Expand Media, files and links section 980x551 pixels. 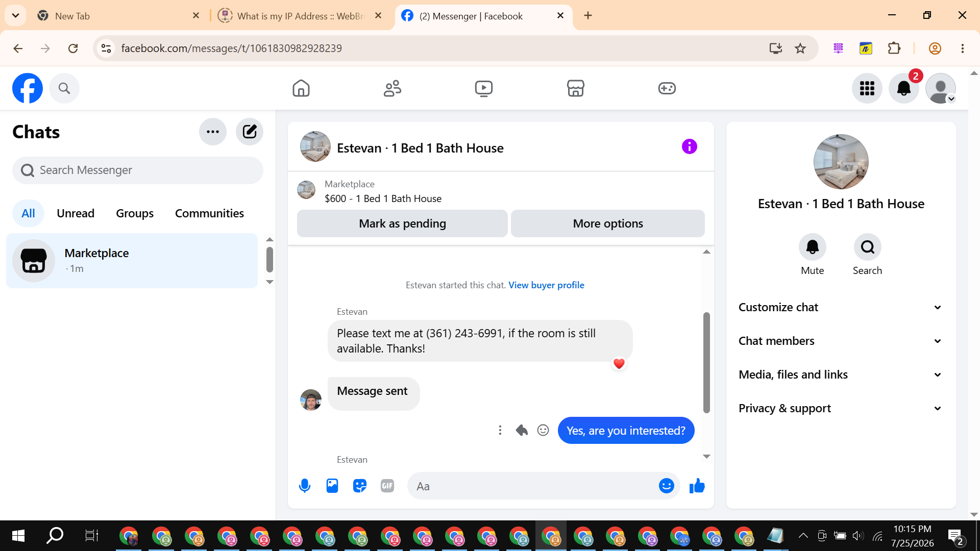click(x=840, y=374)
